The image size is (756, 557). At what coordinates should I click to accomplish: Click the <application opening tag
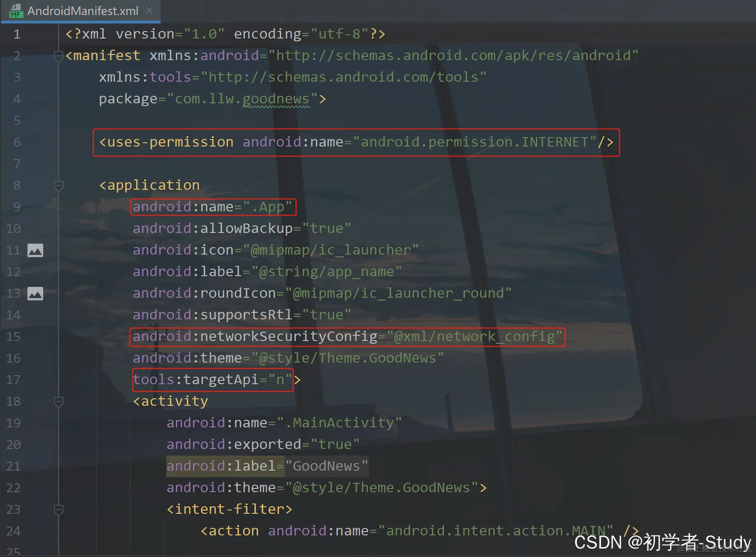tap(149, 186)
